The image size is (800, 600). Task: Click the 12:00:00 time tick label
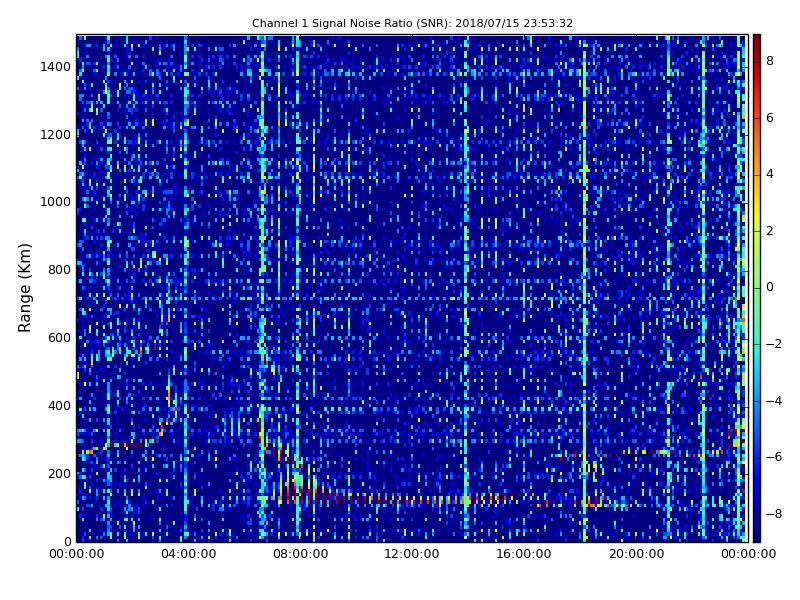[x=412, y=554]
